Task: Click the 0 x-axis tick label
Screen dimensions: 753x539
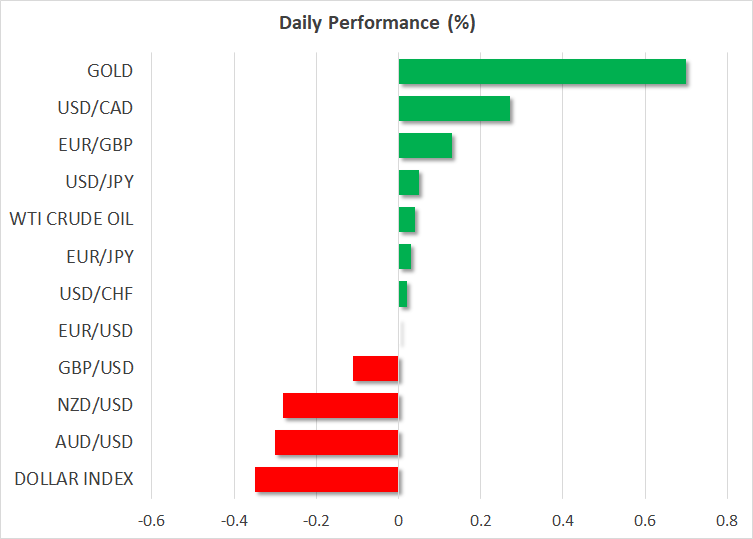Action: point(398,520)
